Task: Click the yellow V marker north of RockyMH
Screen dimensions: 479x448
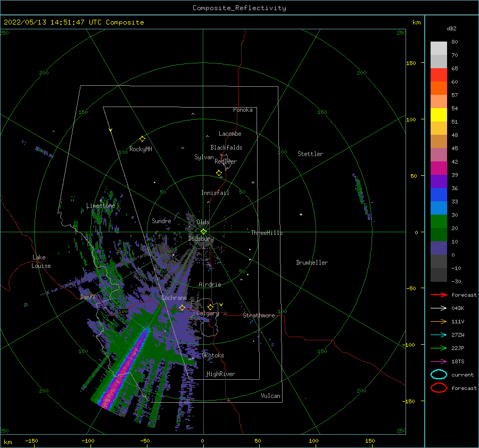Action: coord(111,130)
